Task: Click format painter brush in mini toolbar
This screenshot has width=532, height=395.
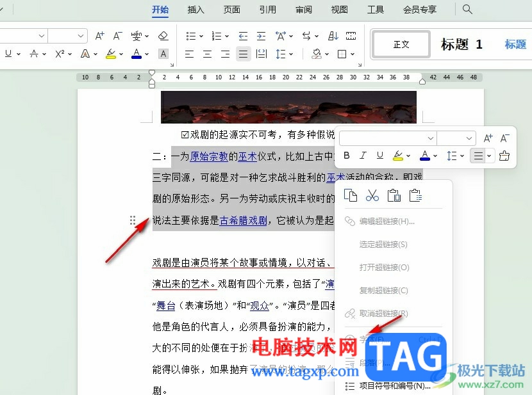Action: tap(504, 156)
